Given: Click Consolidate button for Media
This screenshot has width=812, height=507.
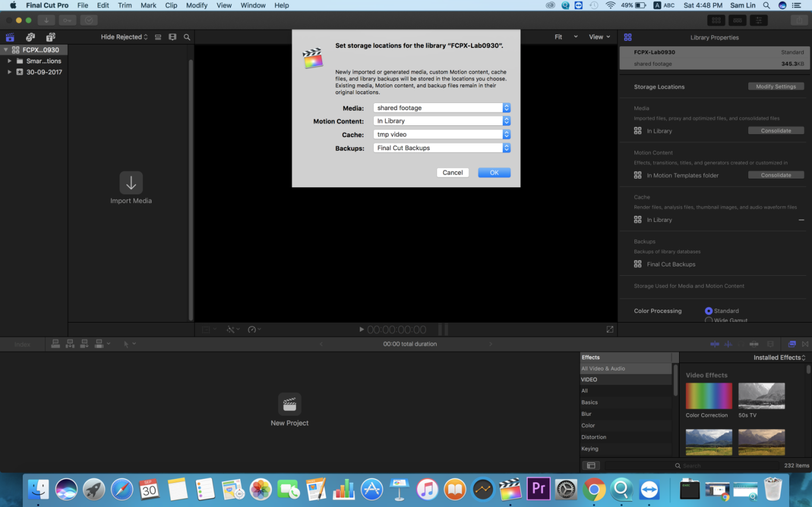Looking at the screenshot, I should pyautogui.click(x=776, y=131).
